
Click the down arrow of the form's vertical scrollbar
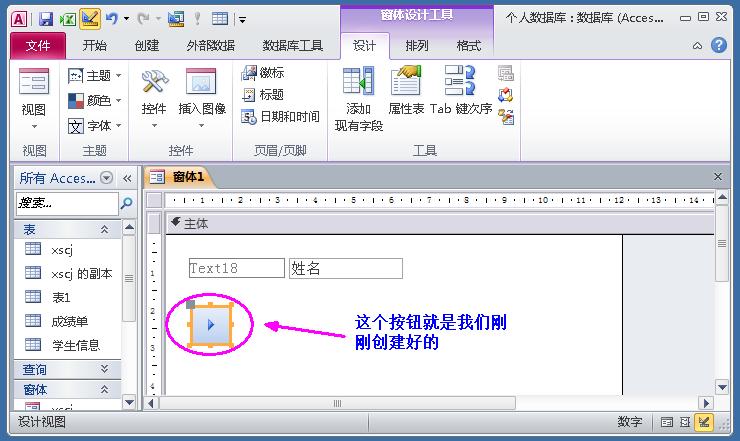pos(723,388)
